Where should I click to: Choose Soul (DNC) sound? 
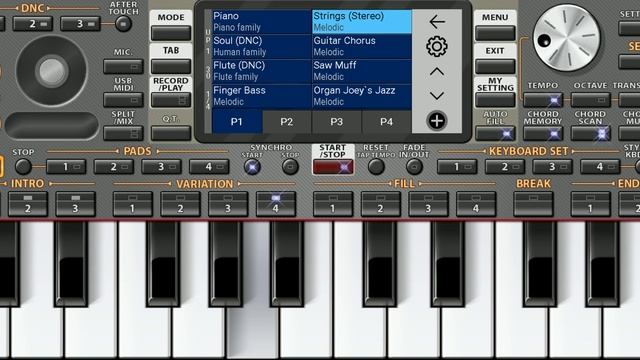[x=262, y=47]
